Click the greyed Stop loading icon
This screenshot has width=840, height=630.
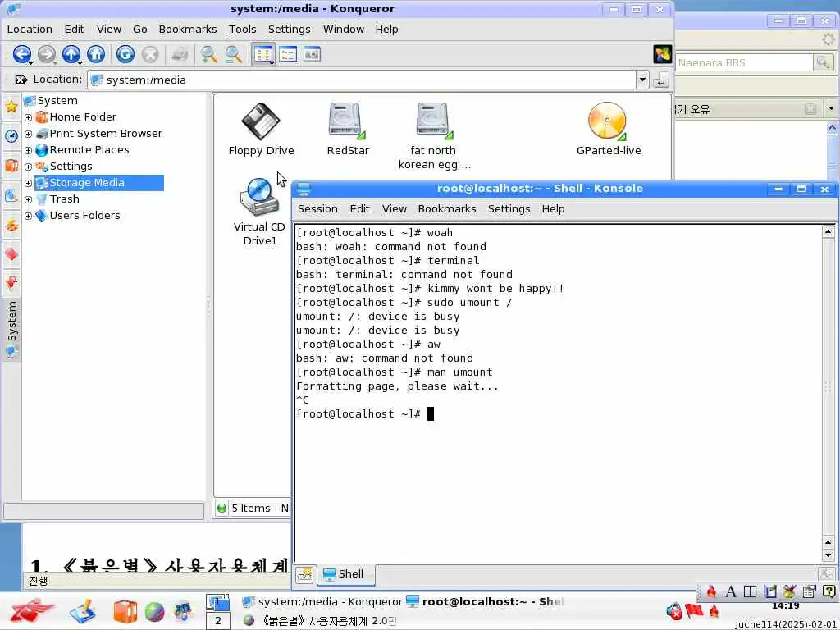point(150,54)
